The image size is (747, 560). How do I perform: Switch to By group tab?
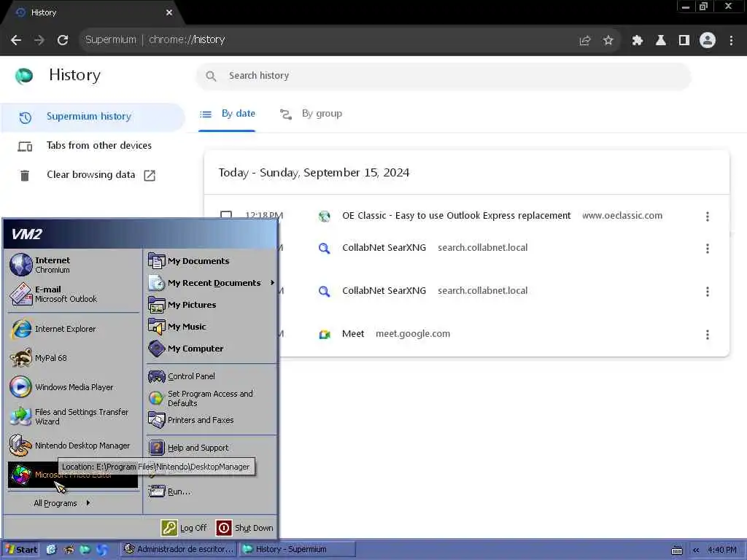[x=311, y=114]
